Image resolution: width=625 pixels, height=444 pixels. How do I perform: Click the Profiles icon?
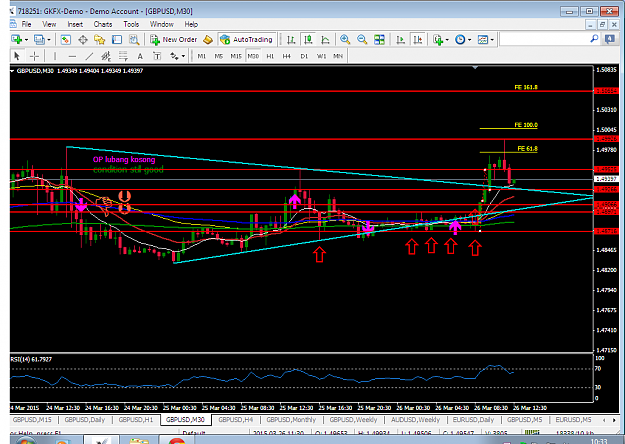pyautogui.click(x=39, y=39)
